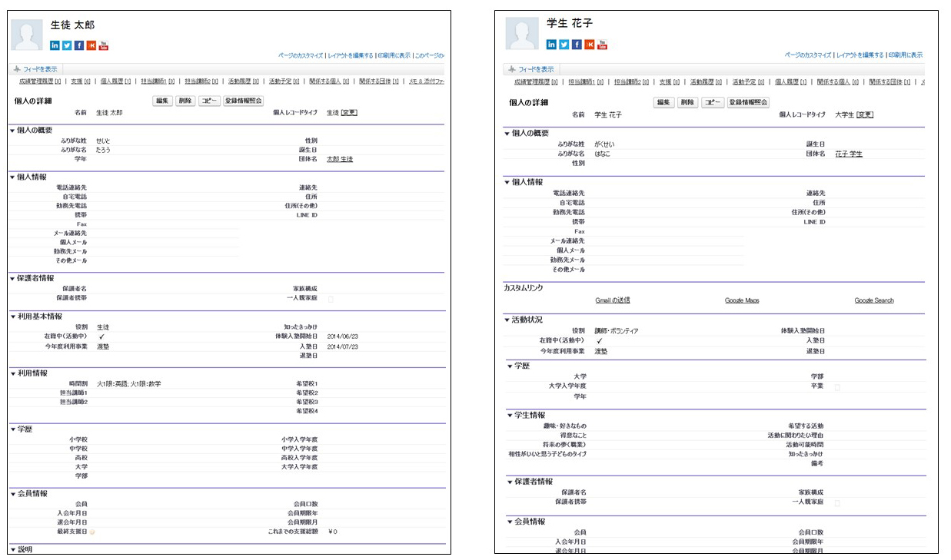The height and width of the screenshot is (560, 951).
Task: Click コピー button on 学生 花子 page
Action: point(712,102)
